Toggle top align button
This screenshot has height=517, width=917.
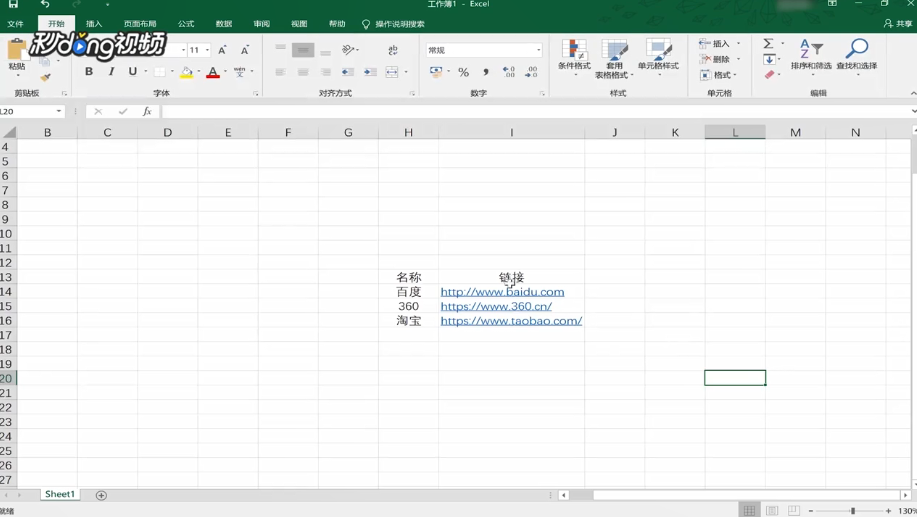click(x=281, y=50)
